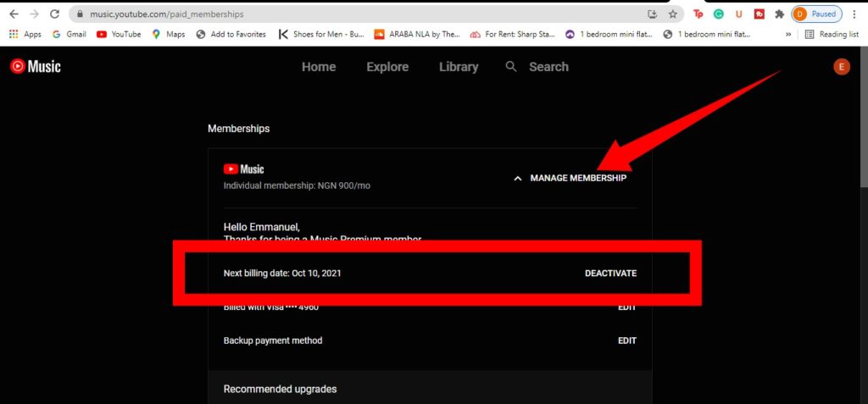Click Recommended upgrades heading
Viewport: 868px width, 404px height.
(x=280, y=389)
